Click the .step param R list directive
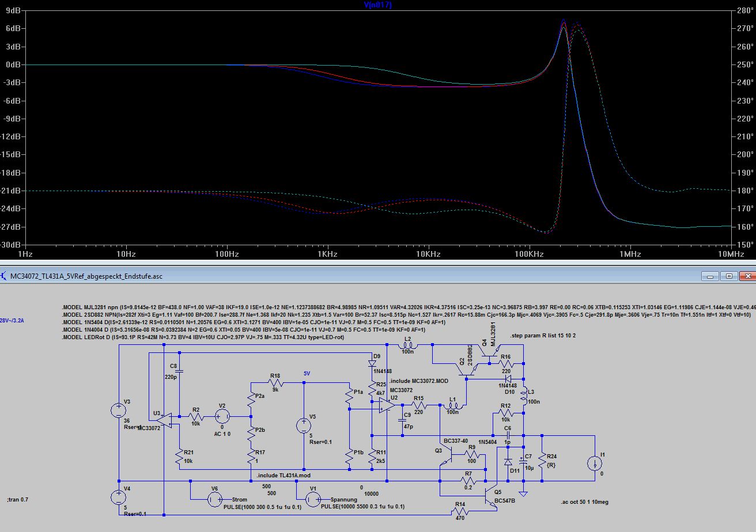 (543, 335)
